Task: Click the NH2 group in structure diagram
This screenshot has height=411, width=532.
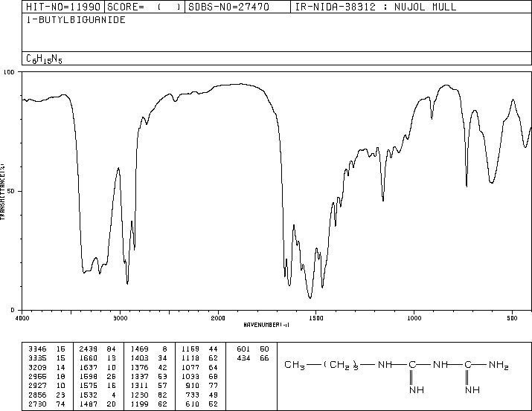Action: coord(499,365)
